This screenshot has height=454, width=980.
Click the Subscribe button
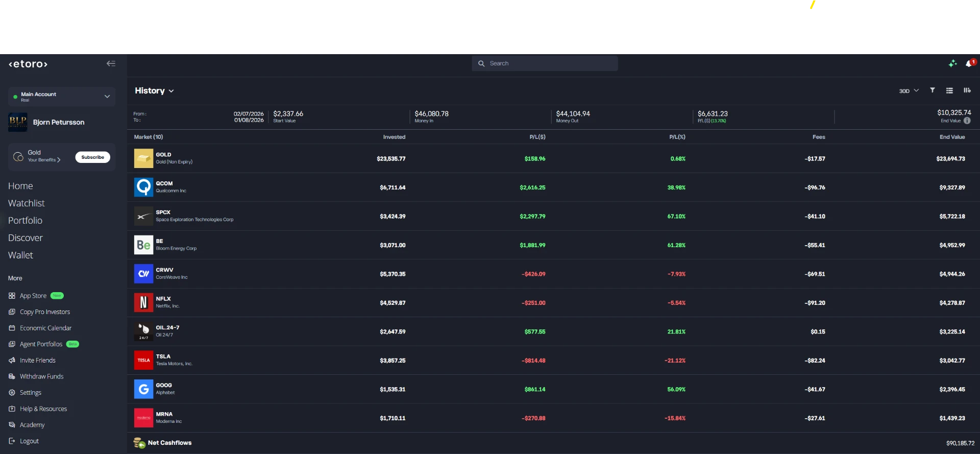(x=93, y=157)
